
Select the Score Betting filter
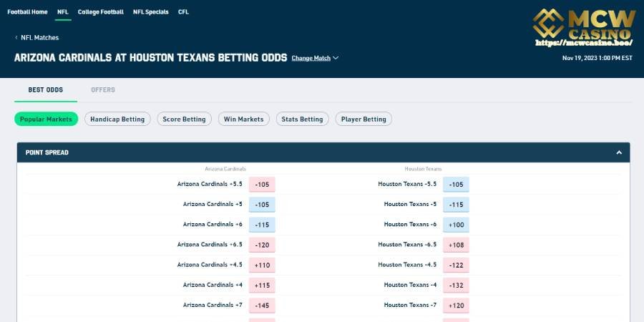(184, 119)
